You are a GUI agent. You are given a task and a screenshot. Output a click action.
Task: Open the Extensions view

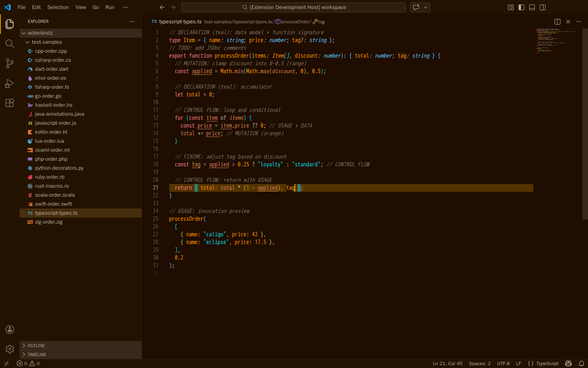(x=10, y=103)
